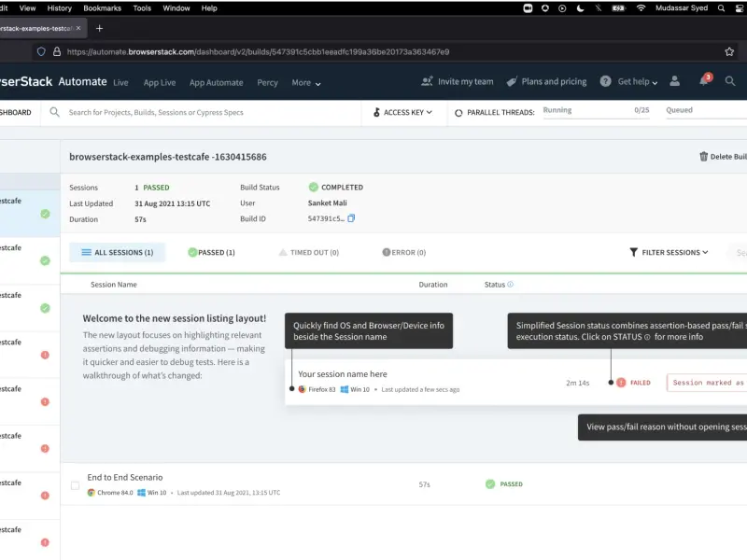Open the View menu in the menu bar
The height and width of the screenshot is (560, 747).
[x=27, y=8]
